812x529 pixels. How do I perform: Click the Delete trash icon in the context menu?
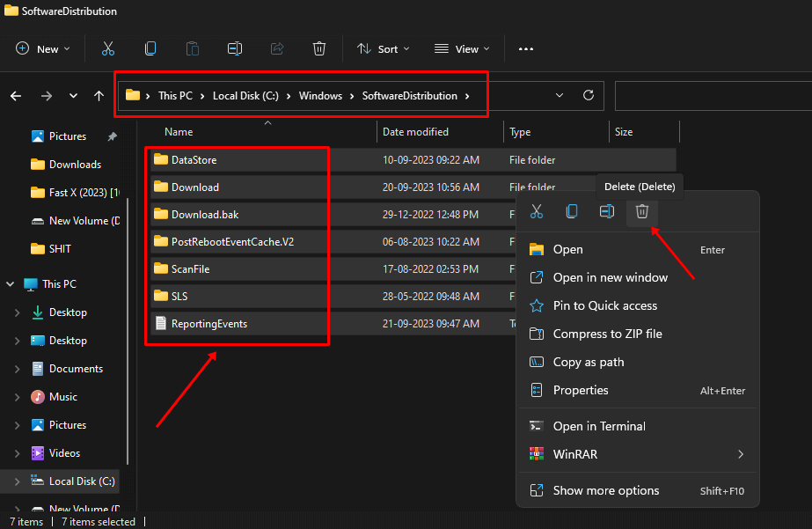click(x=642, y=211)
